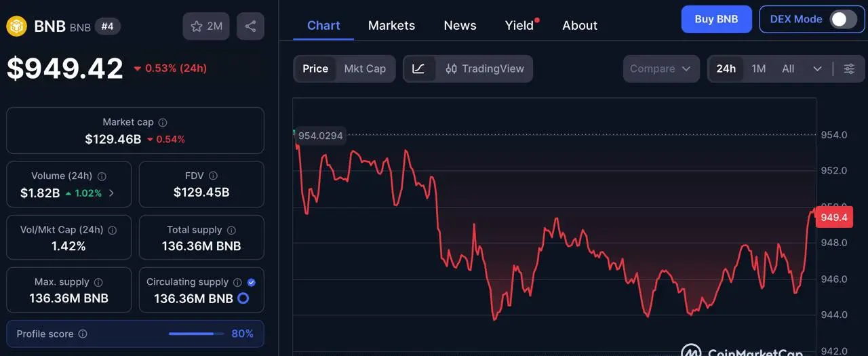
Task: Switch chart to Mkt Cap view
Action: (365, 68)
